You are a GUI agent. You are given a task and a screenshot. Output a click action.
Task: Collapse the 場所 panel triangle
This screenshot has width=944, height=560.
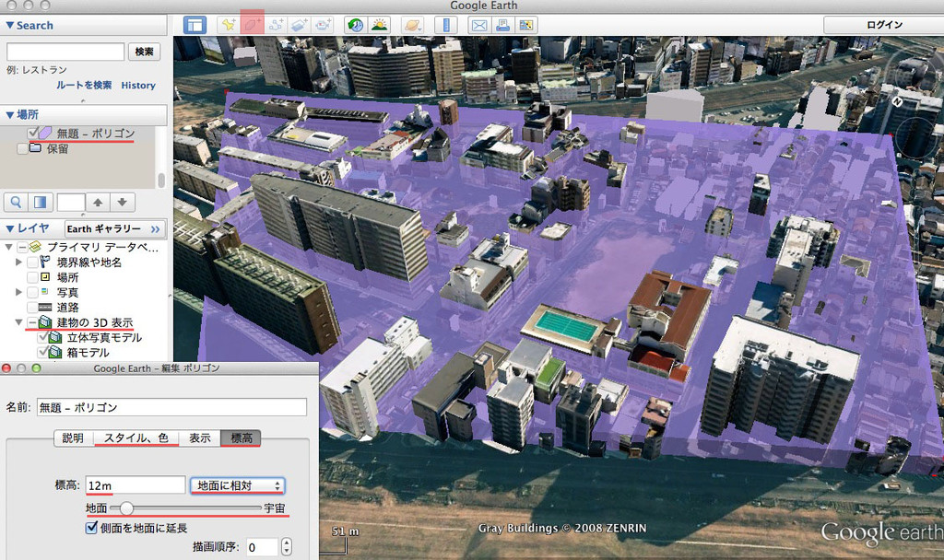click(9, 114)
